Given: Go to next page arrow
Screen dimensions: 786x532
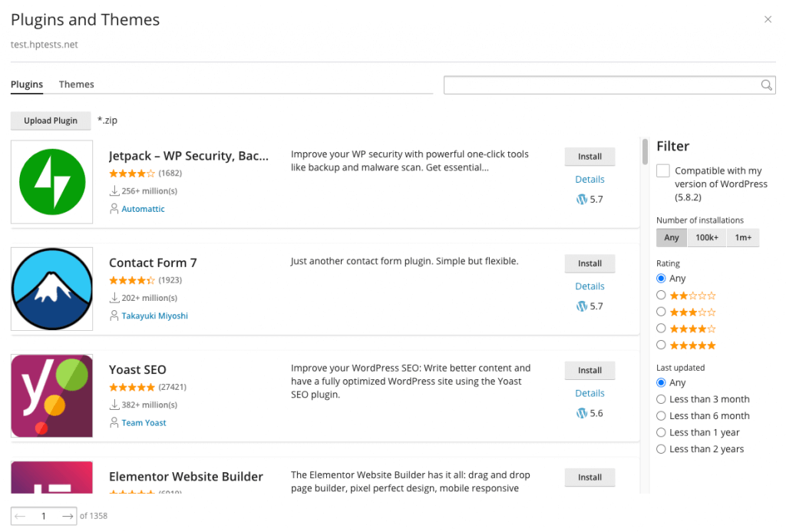Looking at the screenshot, I should click(x=68, y=516).
